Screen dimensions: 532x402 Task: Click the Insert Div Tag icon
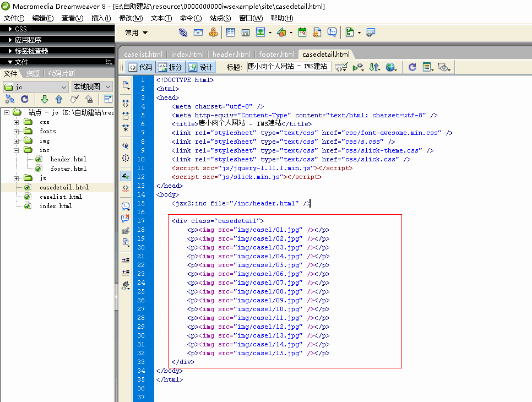(245, 32)
